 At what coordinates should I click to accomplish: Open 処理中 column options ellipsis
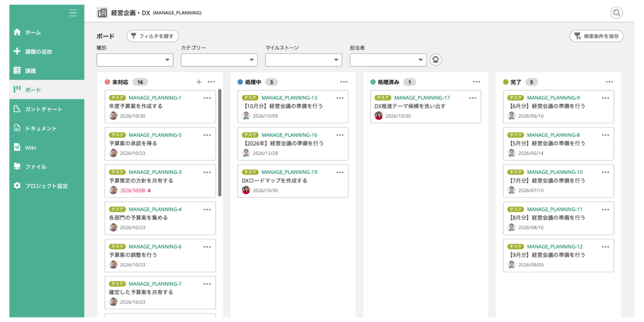pos(344,82)
